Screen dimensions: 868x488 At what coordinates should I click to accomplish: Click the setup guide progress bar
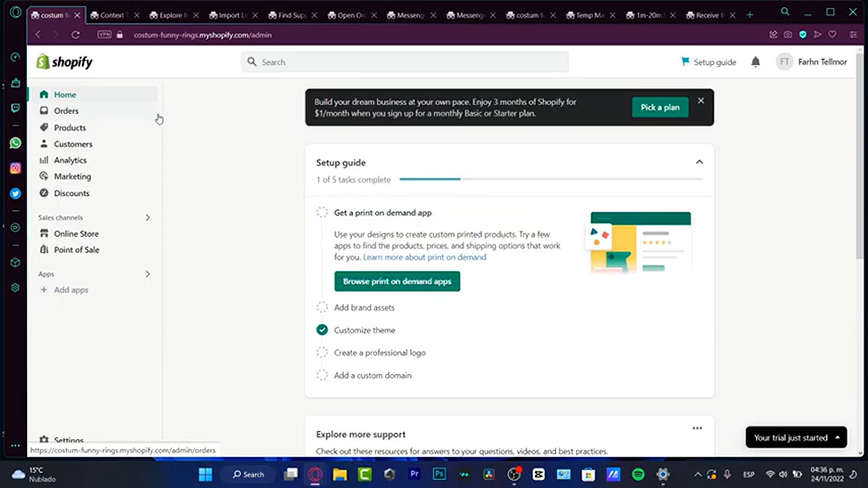tap(551, 179)
